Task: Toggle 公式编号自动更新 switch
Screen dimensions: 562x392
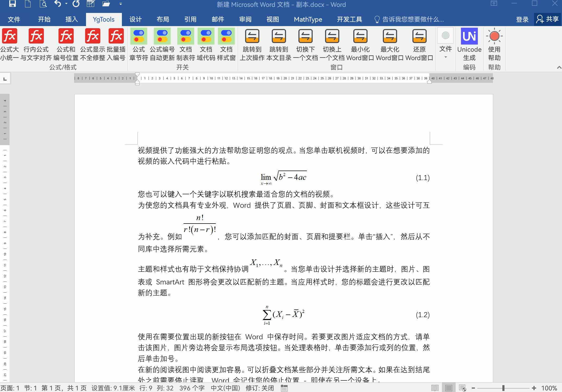Action: pos(162,36)
